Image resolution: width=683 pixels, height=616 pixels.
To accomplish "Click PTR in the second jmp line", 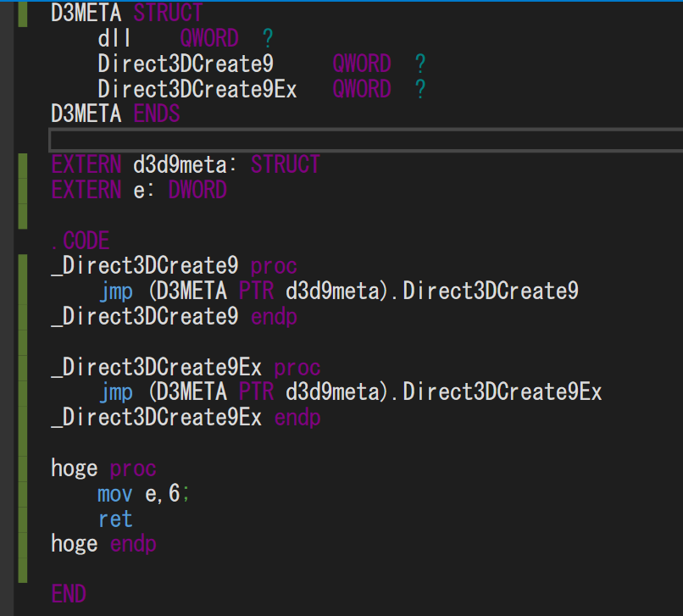I will [x=257, y=392].
